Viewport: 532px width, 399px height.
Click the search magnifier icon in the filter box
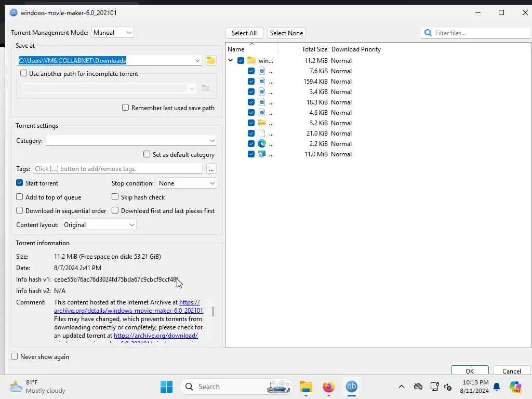click(428, 33)
